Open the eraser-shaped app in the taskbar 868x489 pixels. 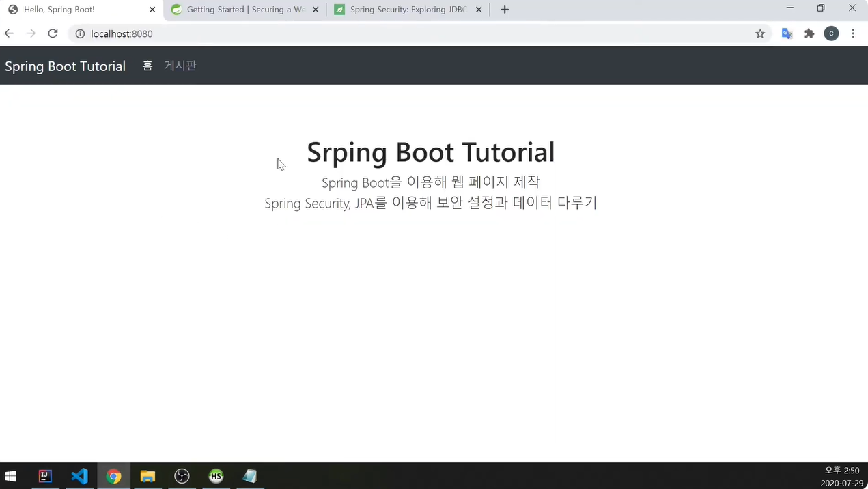pos(250,476)
